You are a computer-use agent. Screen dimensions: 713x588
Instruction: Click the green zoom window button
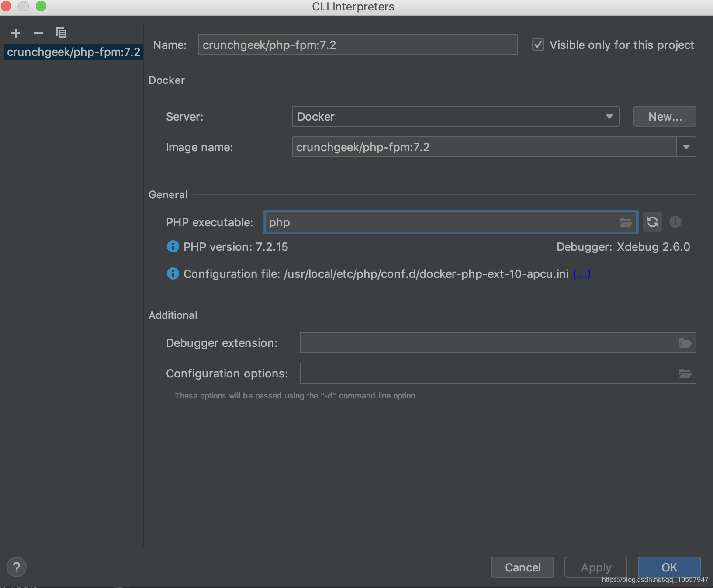coord(41,6)
